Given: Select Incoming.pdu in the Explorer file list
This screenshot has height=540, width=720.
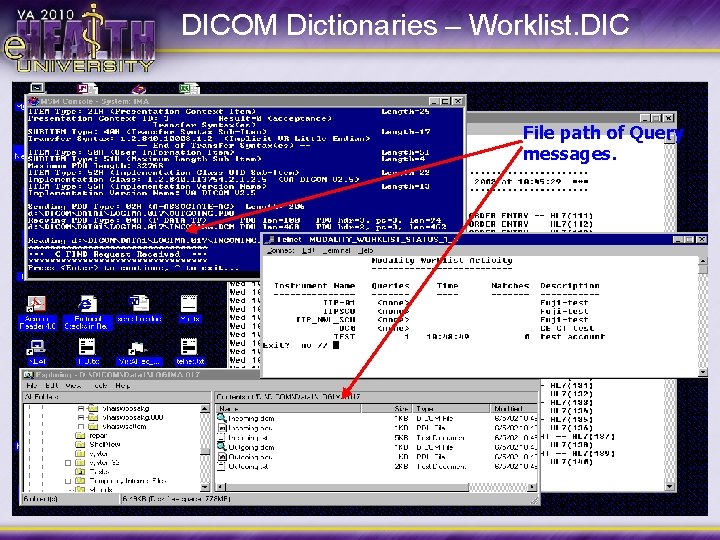Looking at the screenshot, I should (x=245, y=428).
